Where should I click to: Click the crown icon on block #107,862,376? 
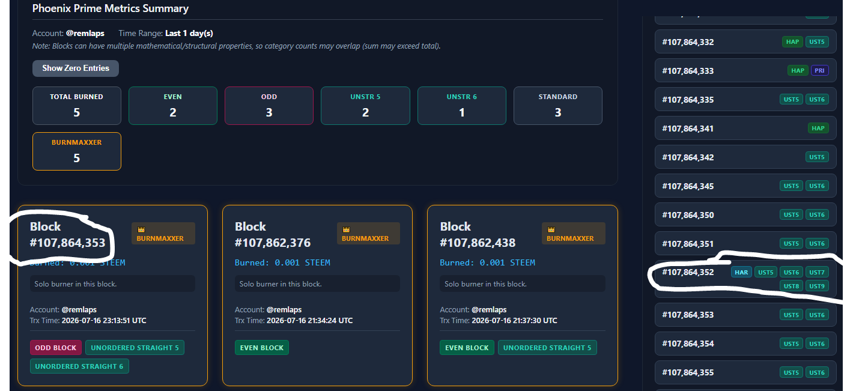click(345, 229)
